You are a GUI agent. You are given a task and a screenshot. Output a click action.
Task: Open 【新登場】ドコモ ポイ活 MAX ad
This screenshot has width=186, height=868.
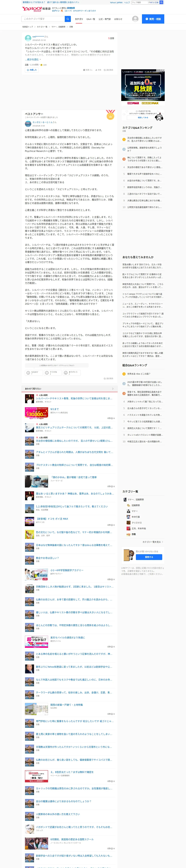52,519
